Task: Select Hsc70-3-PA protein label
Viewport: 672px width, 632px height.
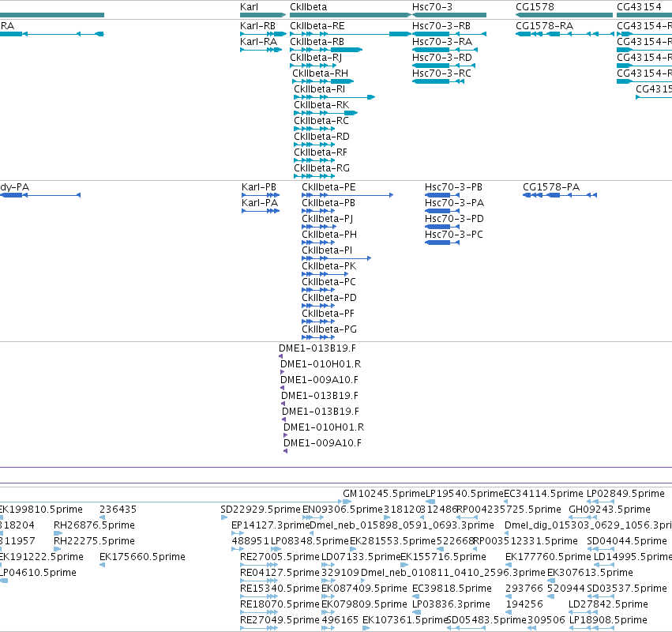Action: [454, 203]
